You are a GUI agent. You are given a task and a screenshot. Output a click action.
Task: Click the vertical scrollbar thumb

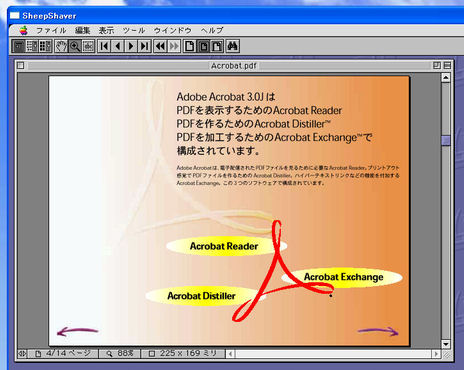coord(446,140)
